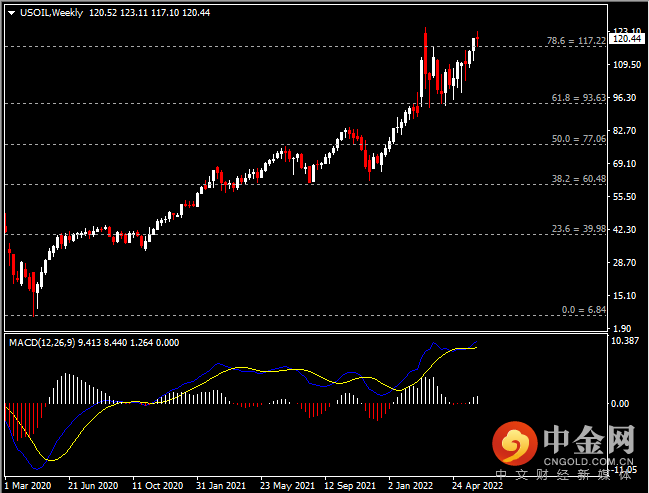The height and width of the screenshot is (493, 649).
Task: Click the CNGOLD swirl logo icon
Action: pyautogui.click(x=515, y=443)
